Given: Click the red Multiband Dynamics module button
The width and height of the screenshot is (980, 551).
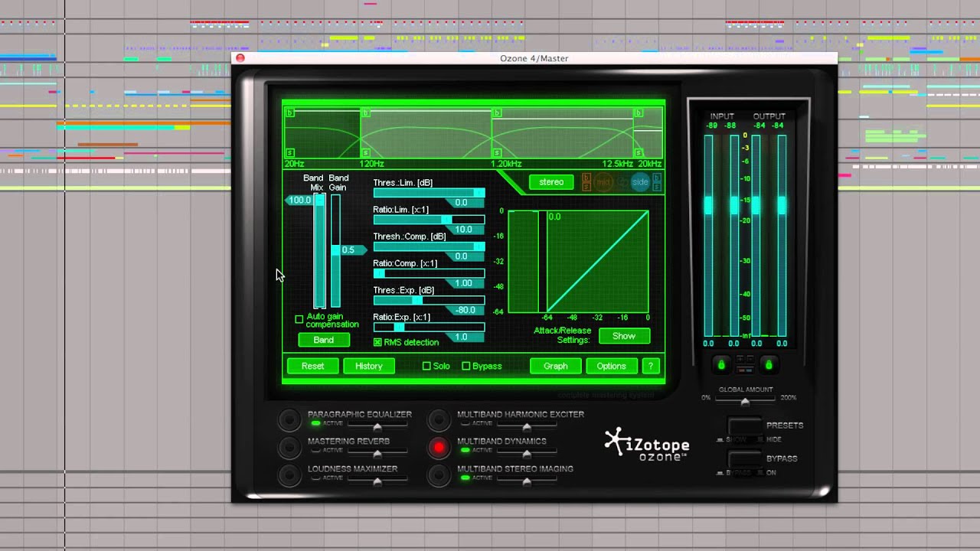Looking at the screenshot, I should click(439, 448).
